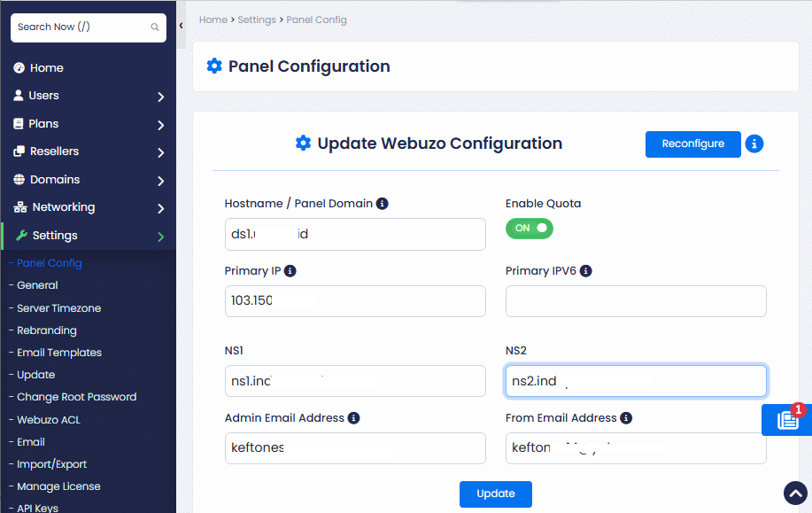Screen dimensions: 812x513
Task: Open Change Root Password page
Action: (x=77, y=397)
